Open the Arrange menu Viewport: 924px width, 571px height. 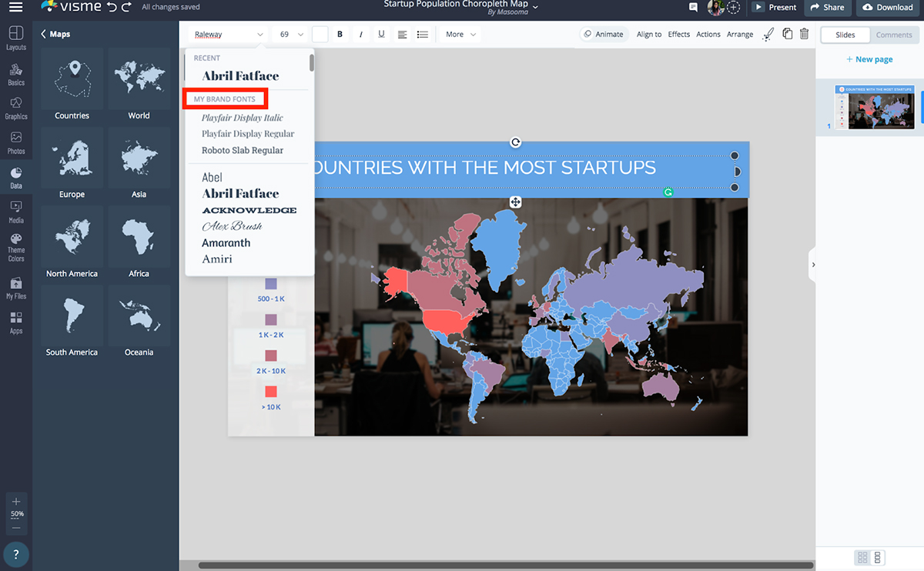pos(740,34)
